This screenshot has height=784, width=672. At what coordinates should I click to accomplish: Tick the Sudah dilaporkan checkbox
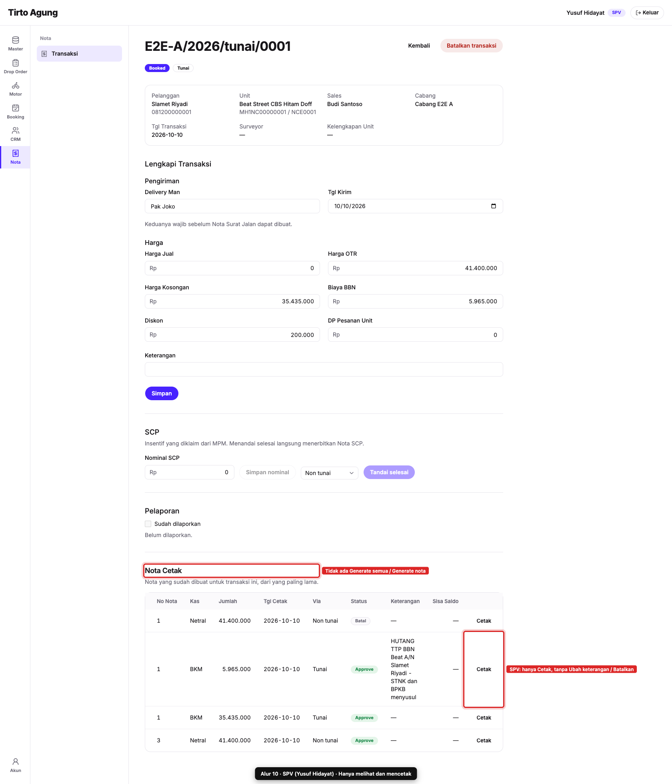pos(148,524)
